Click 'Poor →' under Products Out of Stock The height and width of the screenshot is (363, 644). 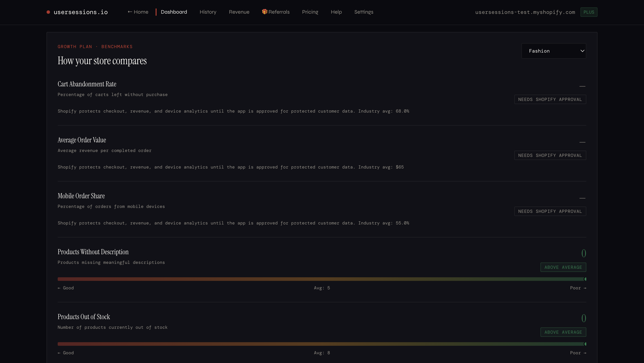(x=578, y=353)
